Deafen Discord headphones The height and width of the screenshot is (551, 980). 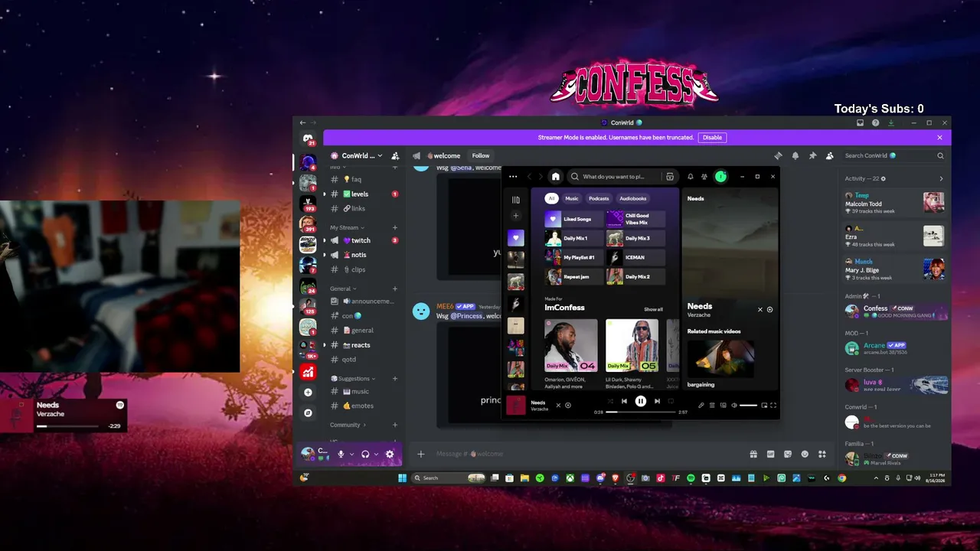(365, 454)
